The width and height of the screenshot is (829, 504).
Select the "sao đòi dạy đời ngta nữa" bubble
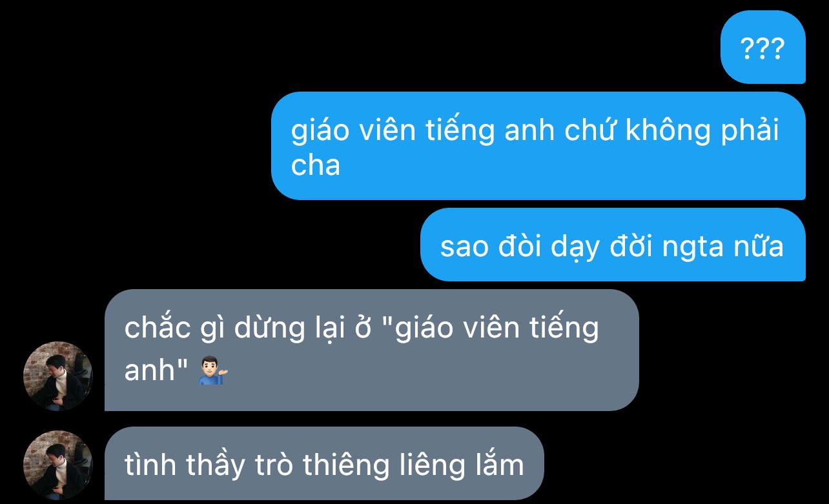(613, 245)
